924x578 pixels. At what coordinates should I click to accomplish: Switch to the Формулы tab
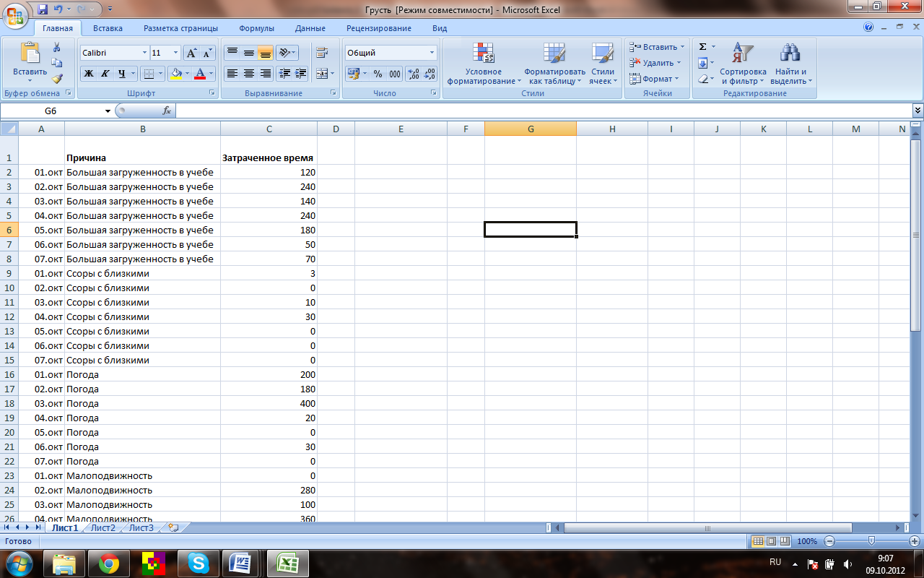point(256,28)
